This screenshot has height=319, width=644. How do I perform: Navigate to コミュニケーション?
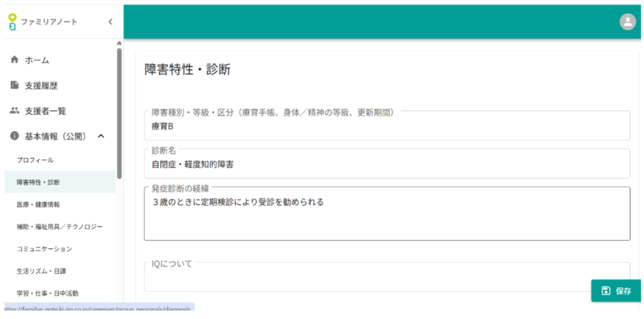(45, 249)
